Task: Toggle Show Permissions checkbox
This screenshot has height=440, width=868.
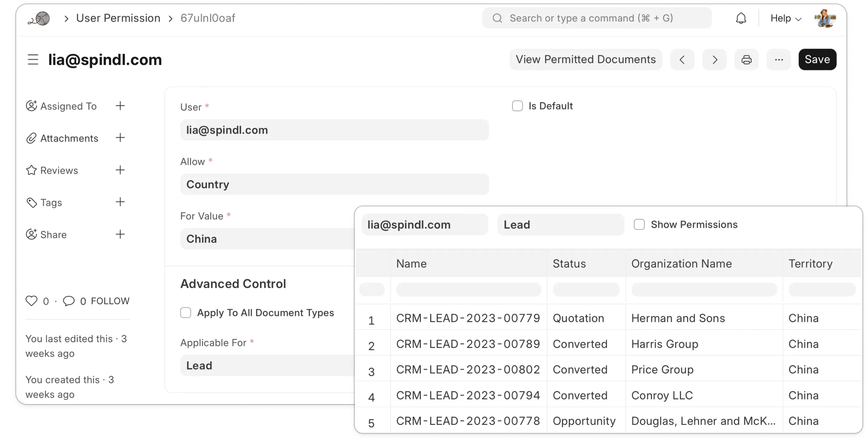Action: (639, 224)
